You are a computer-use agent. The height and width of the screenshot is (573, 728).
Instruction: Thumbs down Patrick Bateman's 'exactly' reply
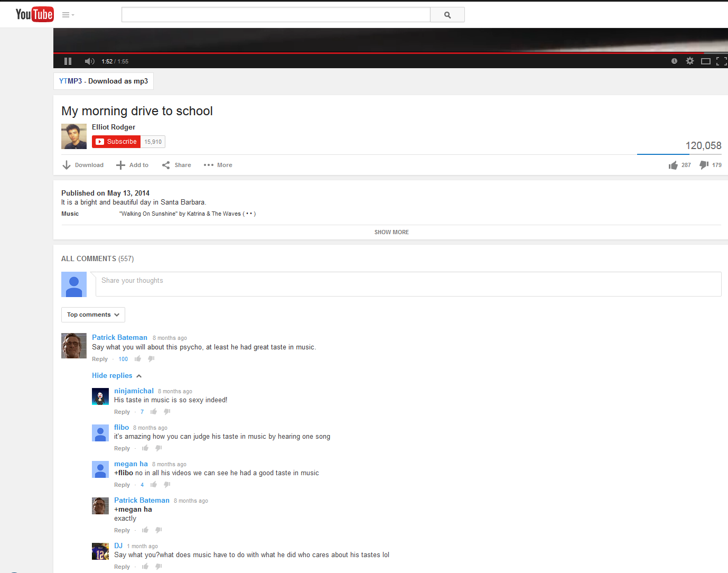click(159, 530)
